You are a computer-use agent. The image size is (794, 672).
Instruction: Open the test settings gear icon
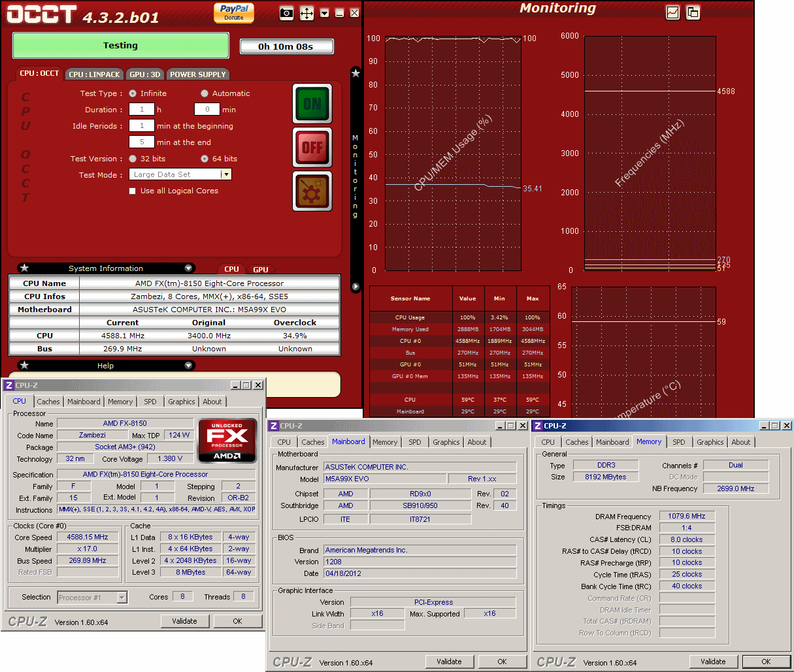tap(312, 191)
